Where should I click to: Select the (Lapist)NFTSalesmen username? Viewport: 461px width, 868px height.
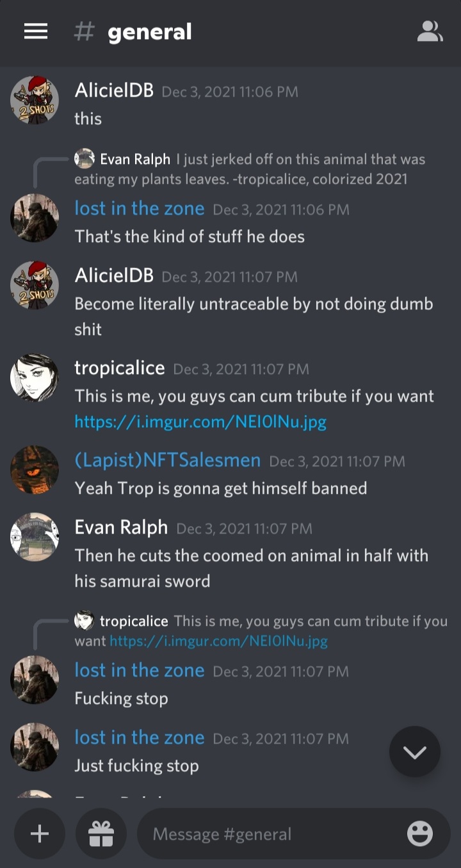click(168, 460)
